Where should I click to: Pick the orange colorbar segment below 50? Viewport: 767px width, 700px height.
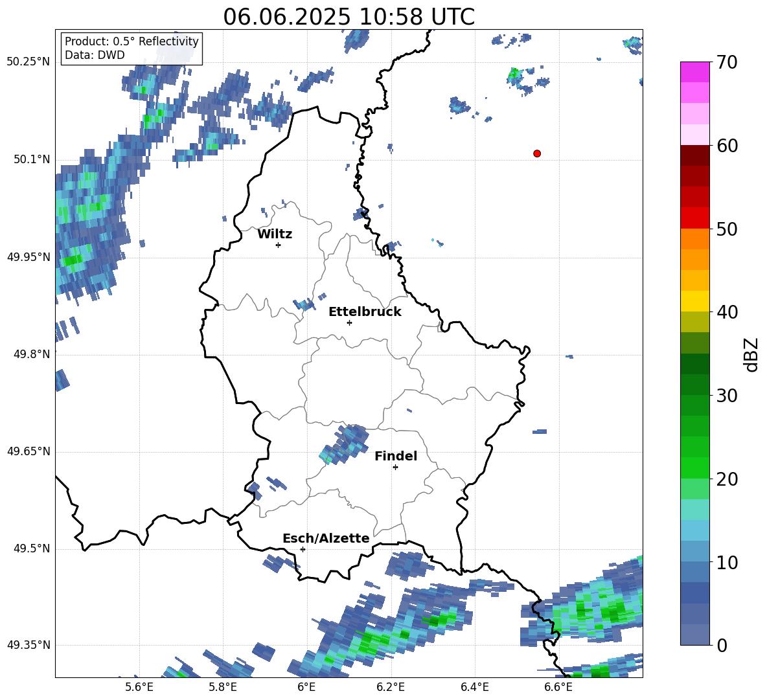tap(694, 239)
